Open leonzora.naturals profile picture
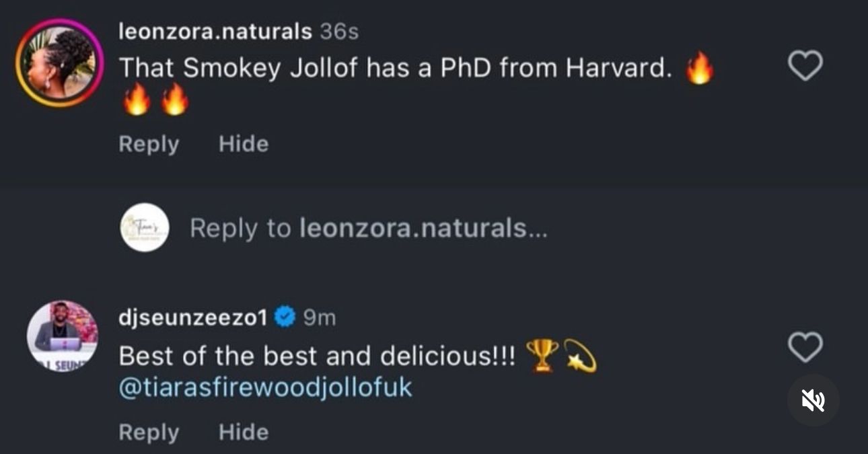868x454 pixels. pos(59,63)
